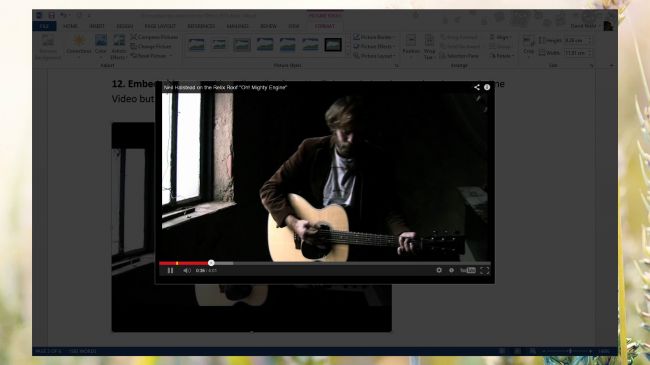Select the FORMAT picture tools tab
The height and width of the screenshot is (365, 650).
(x=325, y=26)
